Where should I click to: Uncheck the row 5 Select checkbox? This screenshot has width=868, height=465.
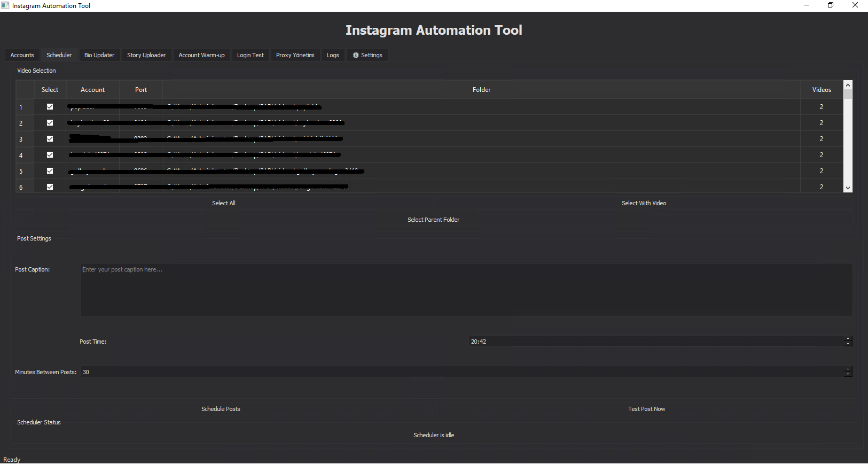pos(50,171)
